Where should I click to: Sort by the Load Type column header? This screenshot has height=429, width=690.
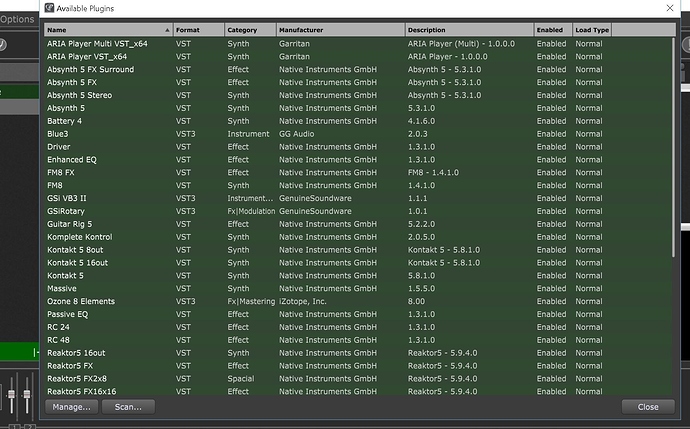(592, 30)
